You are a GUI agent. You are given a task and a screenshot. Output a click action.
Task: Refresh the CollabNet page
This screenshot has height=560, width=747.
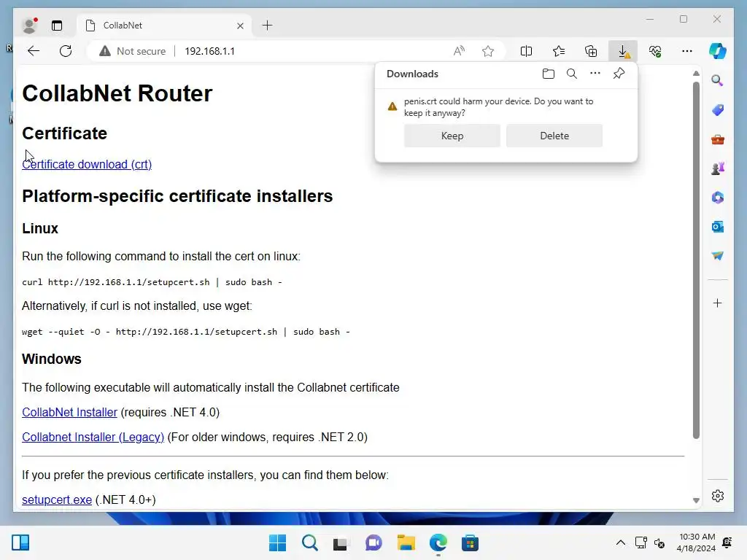pyautogui.click(x=66, y=51)
